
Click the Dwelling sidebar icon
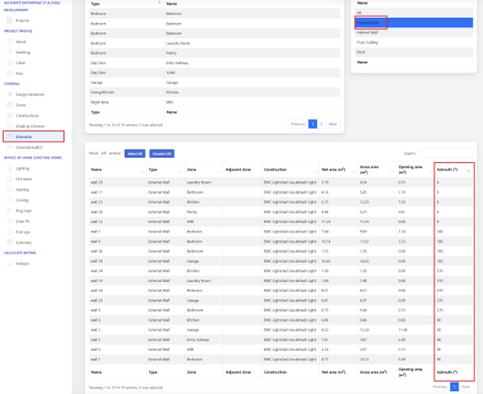10,52
